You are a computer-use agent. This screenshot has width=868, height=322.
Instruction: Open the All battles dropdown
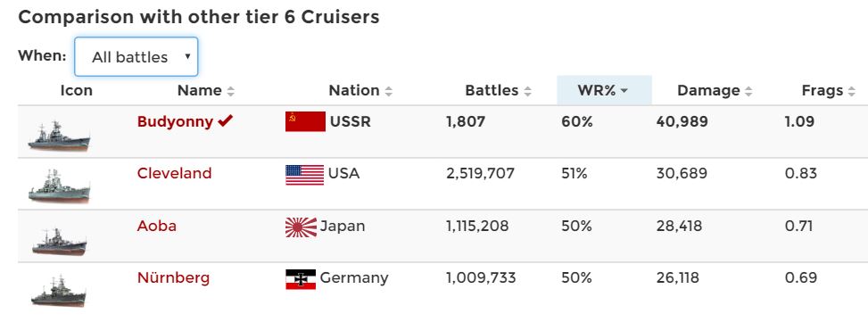point(136,56)
